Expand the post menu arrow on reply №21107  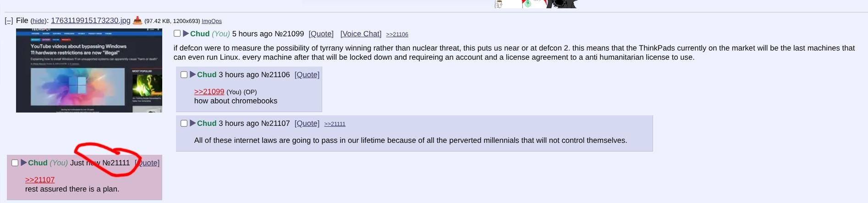[x=193, y=123]
